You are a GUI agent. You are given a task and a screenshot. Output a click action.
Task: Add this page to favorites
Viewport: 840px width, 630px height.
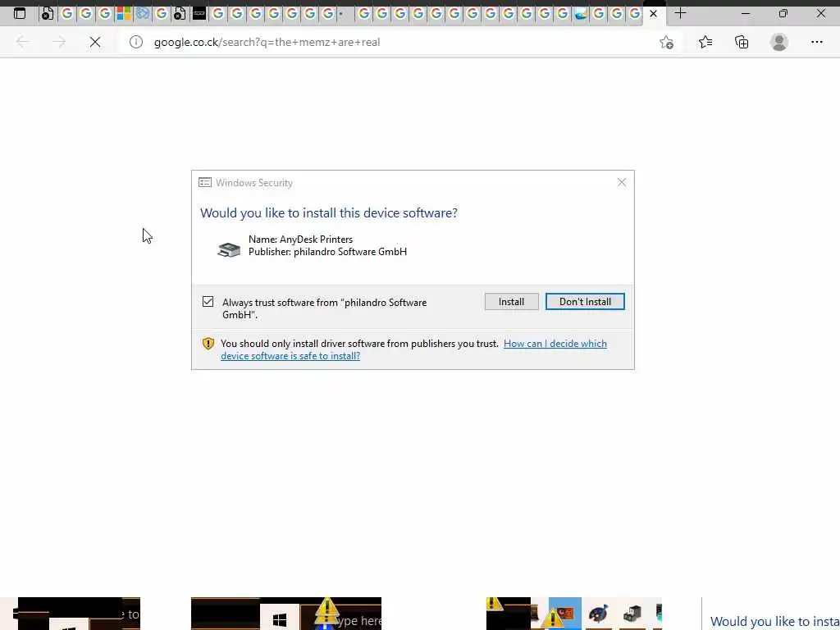[x=666, y=42]
